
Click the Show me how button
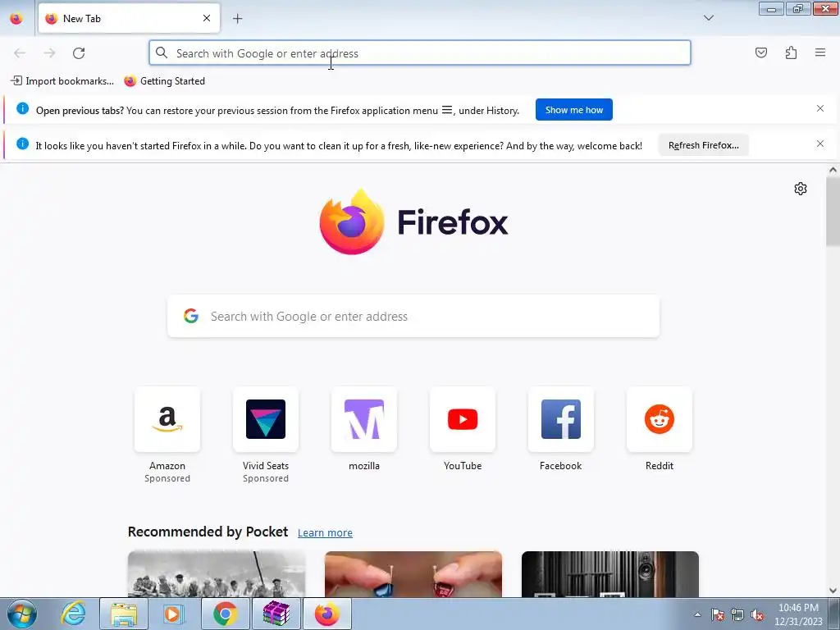(573, 110)
